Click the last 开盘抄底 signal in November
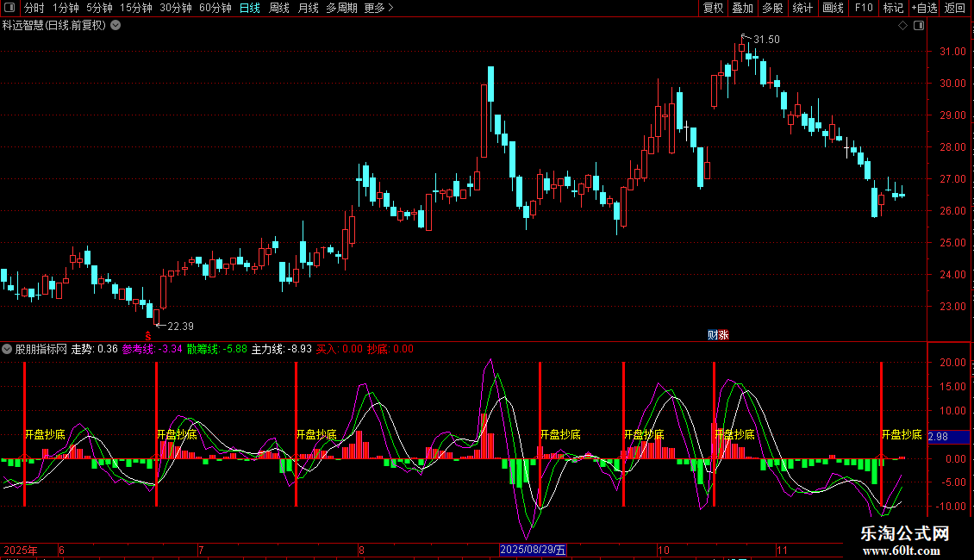 [x=902, y=434]
